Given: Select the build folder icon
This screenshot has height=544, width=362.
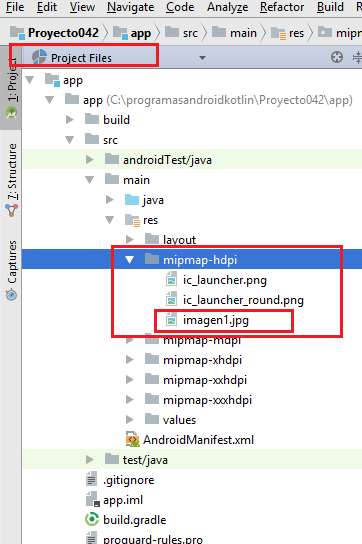Looking at the screenshot, I should (x=92, y=119).
